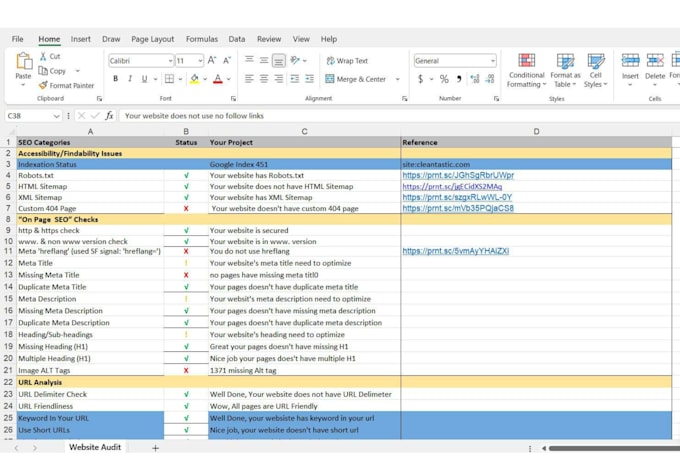Screen dimensions: 680x459
Task: Switch to the Data tab
Action: [237, 39]
